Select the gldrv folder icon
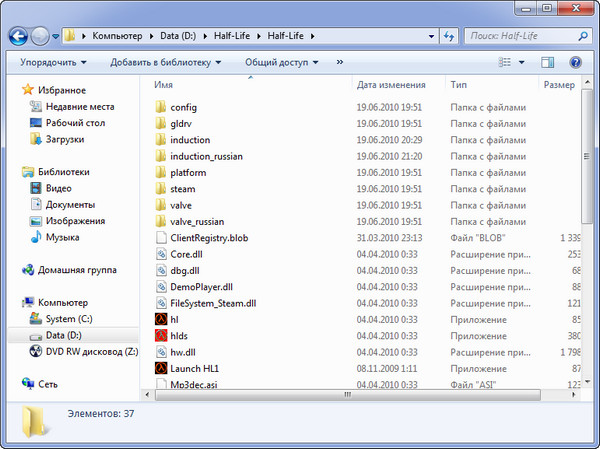Screen dimensions: 600x449 tap(161, 123)
